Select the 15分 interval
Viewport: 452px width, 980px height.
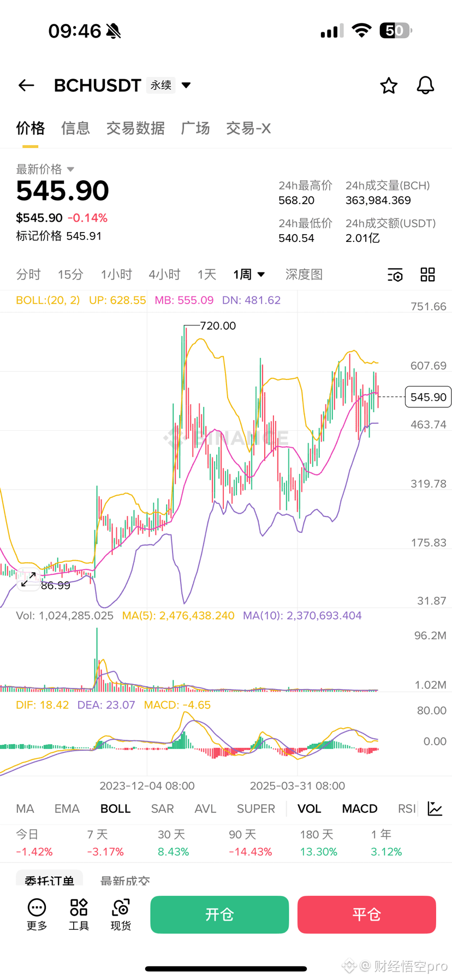pos(70,275)
